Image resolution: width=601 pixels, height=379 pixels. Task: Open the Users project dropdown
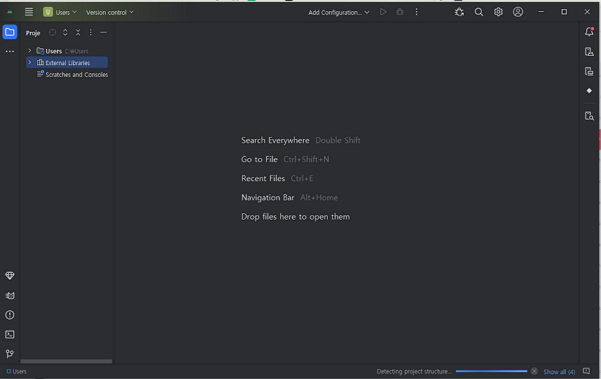pyautogui.click(x=60, y=12)
